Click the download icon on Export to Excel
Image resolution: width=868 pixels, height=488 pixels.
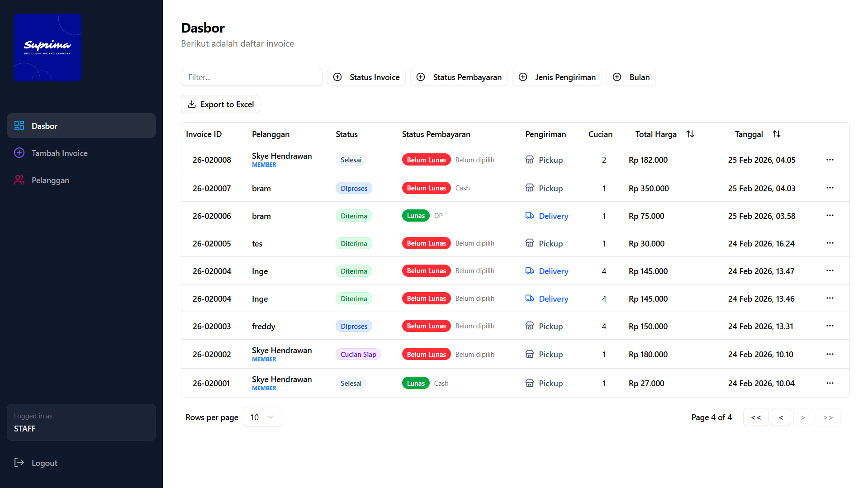coord(192,104)
